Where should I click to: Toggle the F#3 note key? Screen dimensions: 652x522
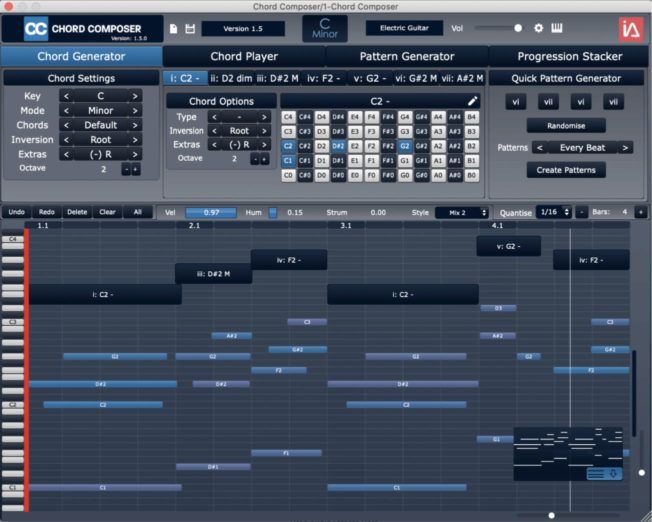click(x=388, y=132)
